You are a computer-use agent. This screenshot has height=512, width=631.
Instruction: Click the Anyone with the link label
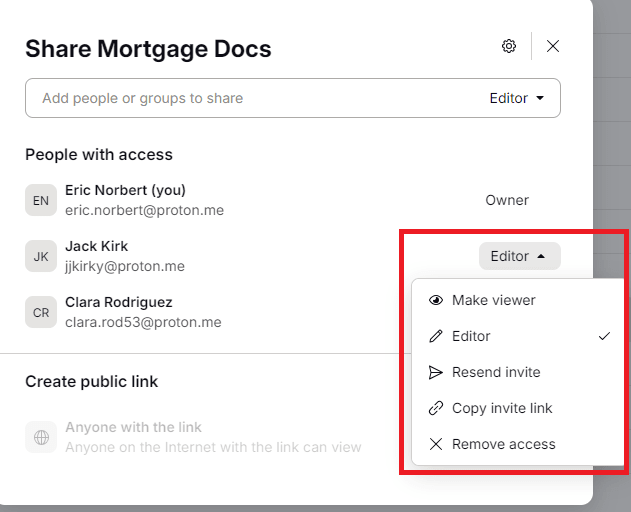click(133, 427)
